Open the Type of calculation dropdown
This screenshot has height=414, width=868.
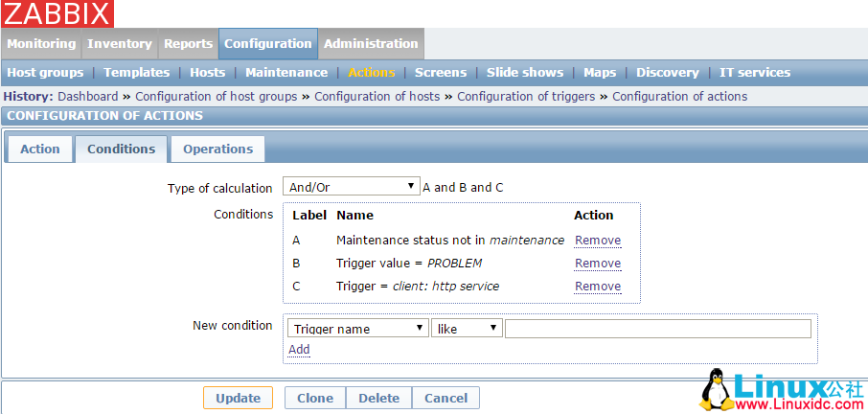coord(351,187)
